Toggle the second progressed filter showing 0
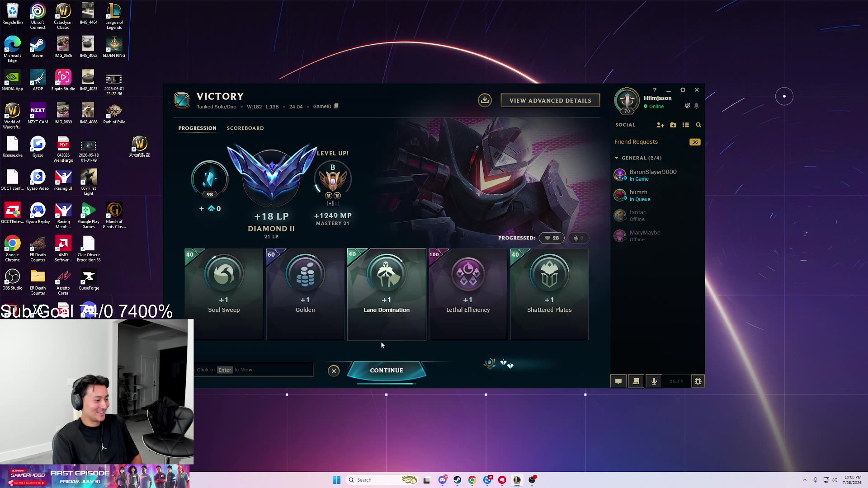The image size is (868, 488). click(x=578, y=238)
